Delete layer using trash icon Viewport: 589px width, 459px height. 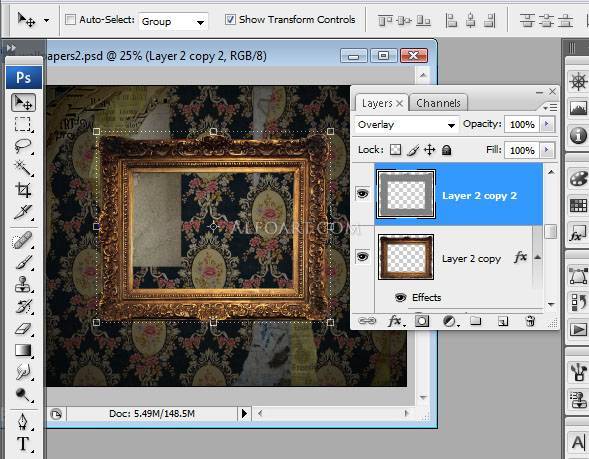[530, 321]
